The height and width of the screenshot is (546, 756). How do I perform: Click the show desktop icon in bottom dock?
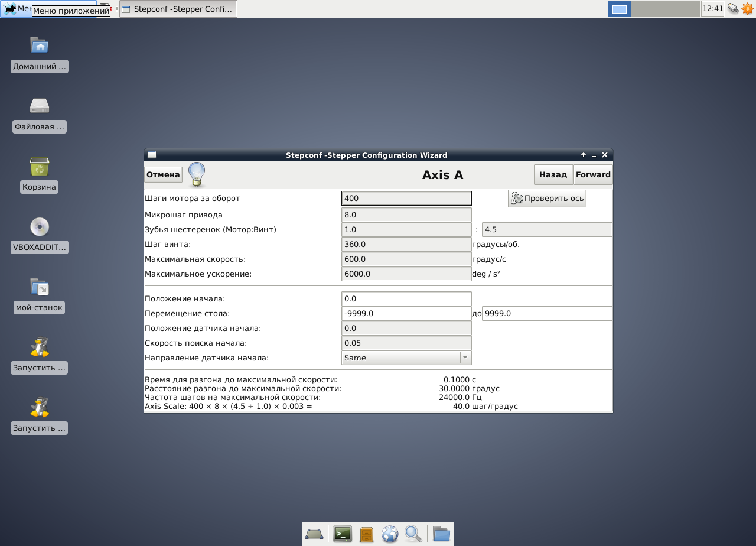(314, 534)
